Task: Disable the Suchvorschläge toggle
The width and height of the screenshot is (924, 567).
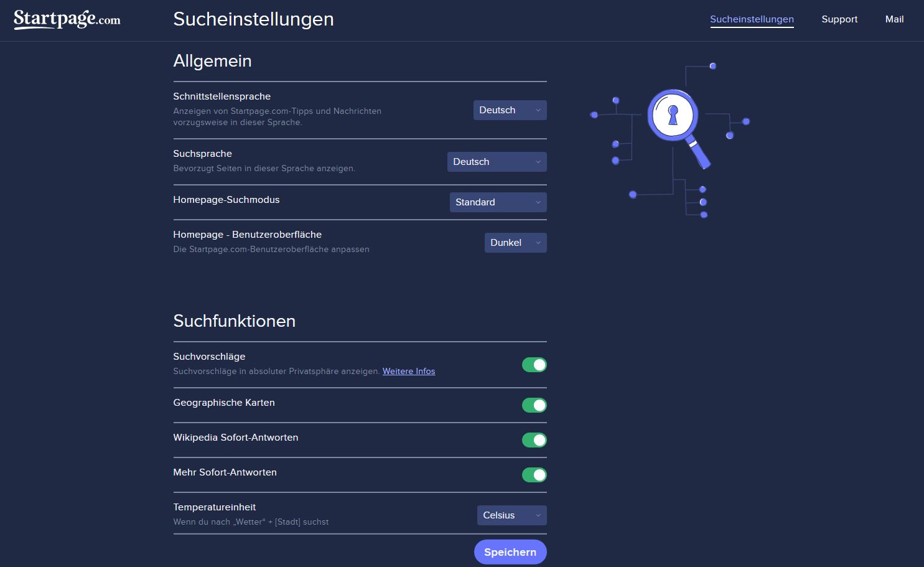Action: click(534, 365)
